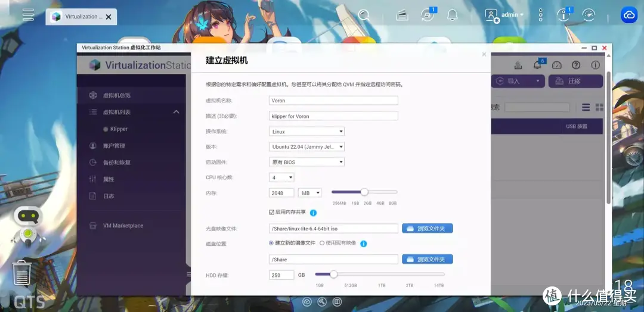Open the background tasks icon in top bar
The height and width of the screenshot is (312, 644).
pyautogui.click(x=402, y=15)
